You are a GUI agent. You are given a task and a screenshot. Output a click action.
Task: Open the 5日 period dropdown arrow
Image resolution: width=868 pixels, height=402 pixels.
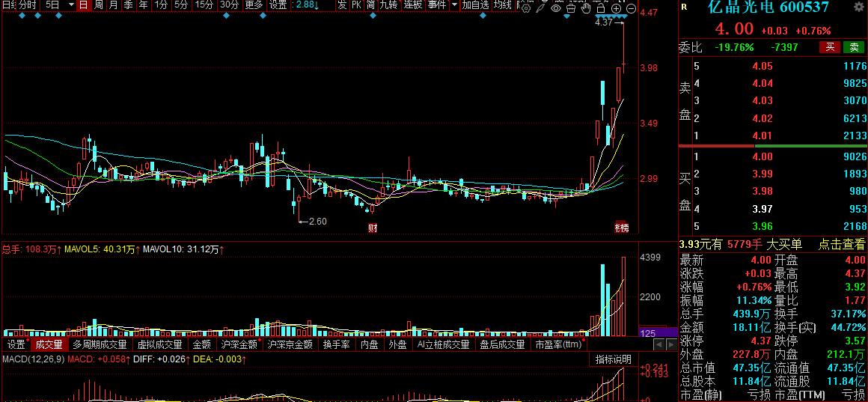70,5
